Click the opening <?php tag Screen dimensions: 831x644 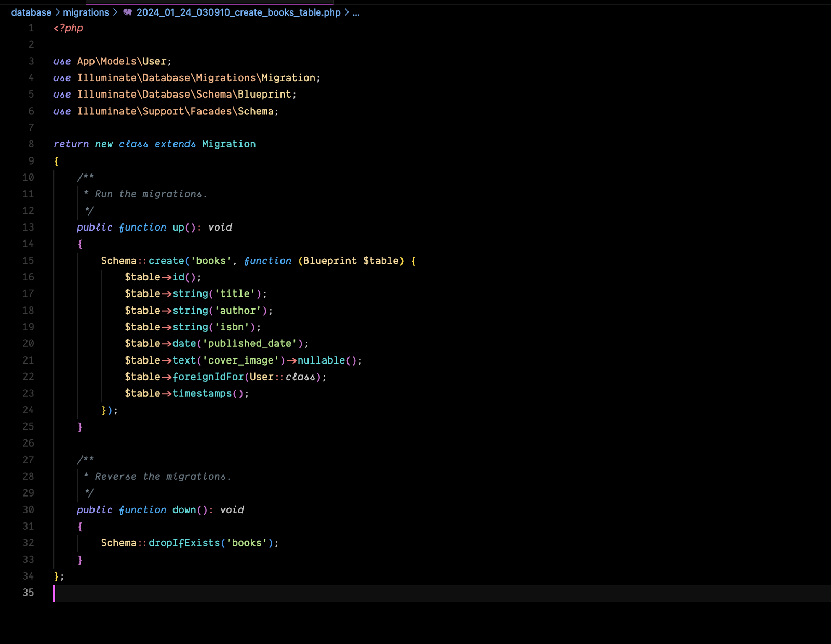pos(68,28)
